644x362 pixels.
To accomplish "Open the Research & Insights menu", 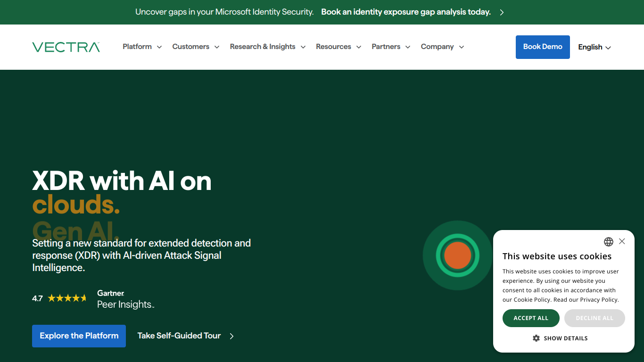I will tap(263, 47).
